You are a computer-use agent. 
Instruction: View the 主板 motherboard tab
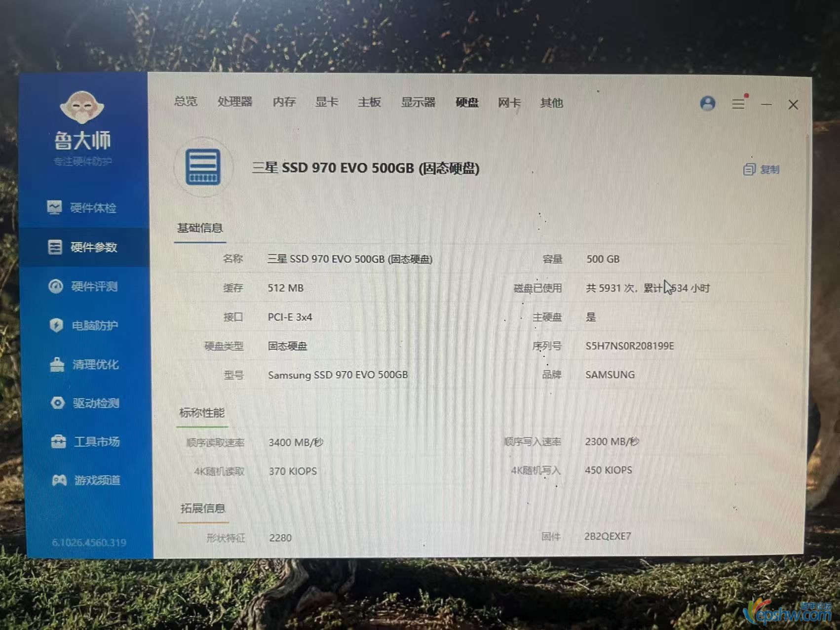coord(369,102)
